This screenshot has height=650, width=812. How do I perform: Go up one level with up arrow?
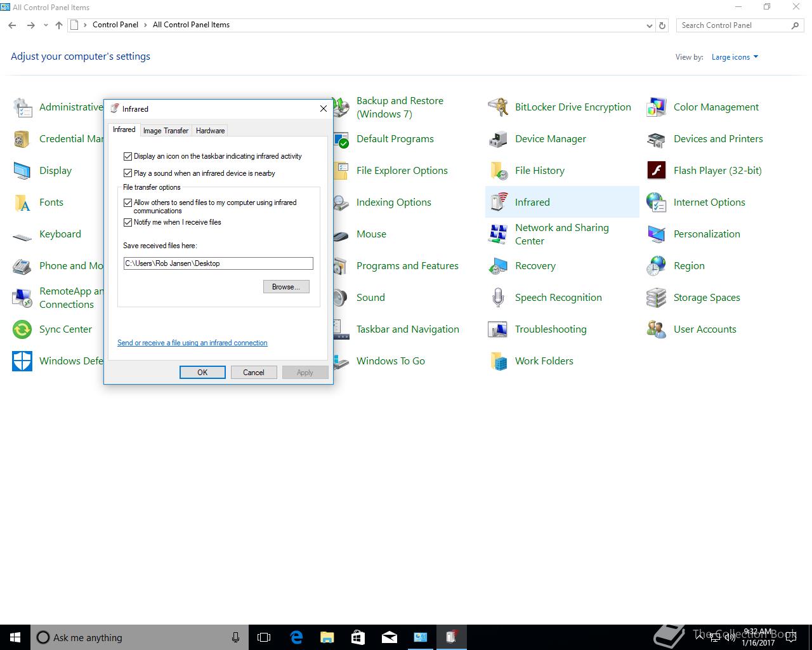(59, 25)
